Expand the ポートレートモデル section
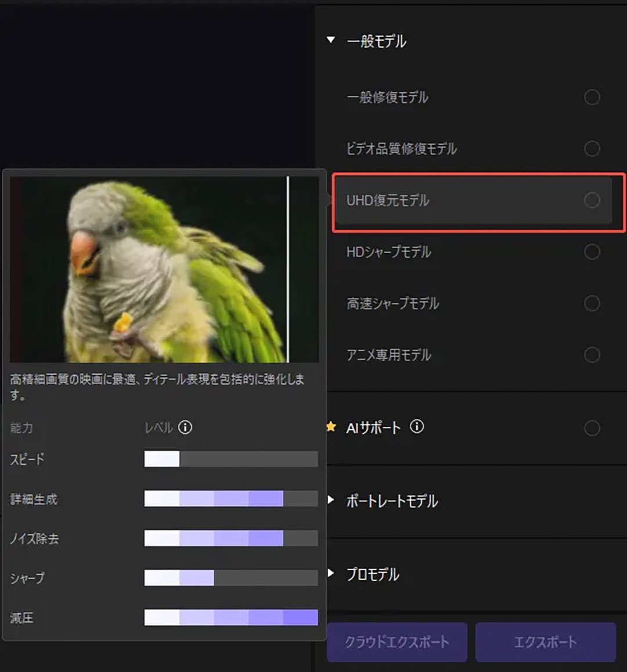Viewport: 627px width, 672px height. [331, 500]
